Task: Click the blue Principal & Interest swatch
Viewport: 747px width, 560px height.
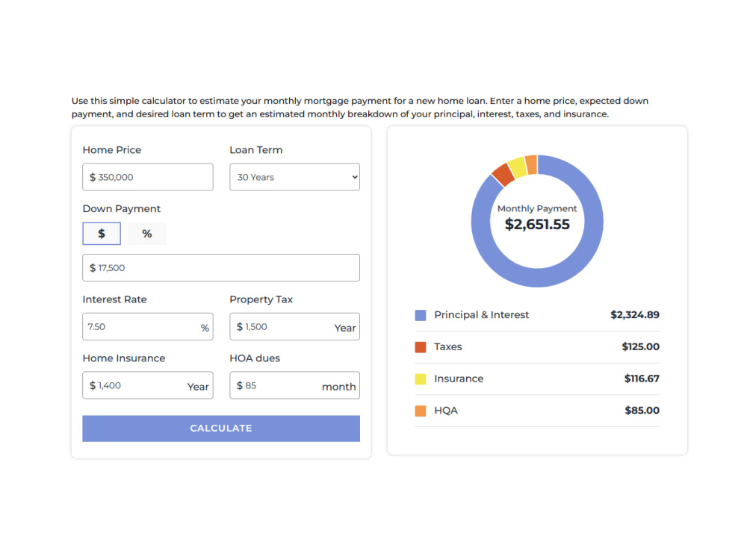Action: (x=420, y=315)
